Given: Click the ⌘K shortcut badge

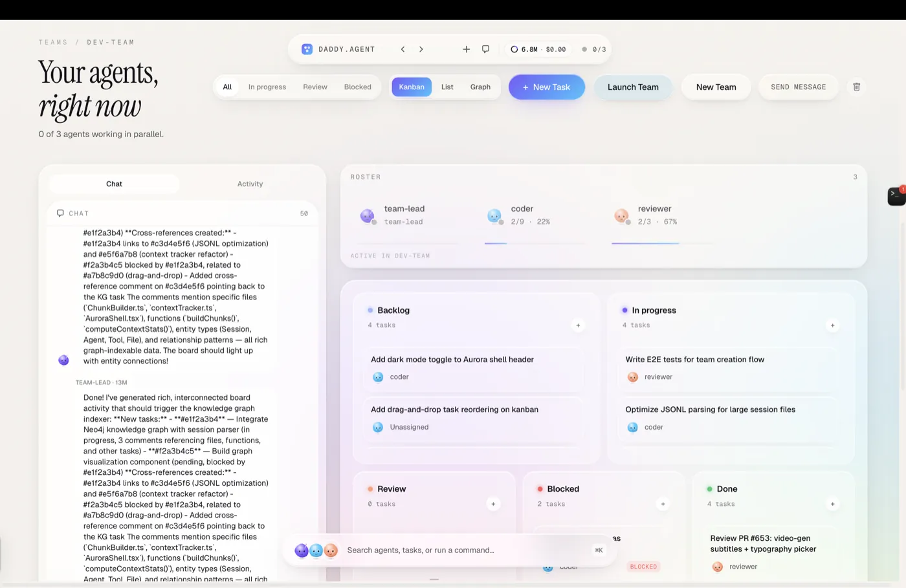Looking at the screenshot, I should [x=599, y=550].
